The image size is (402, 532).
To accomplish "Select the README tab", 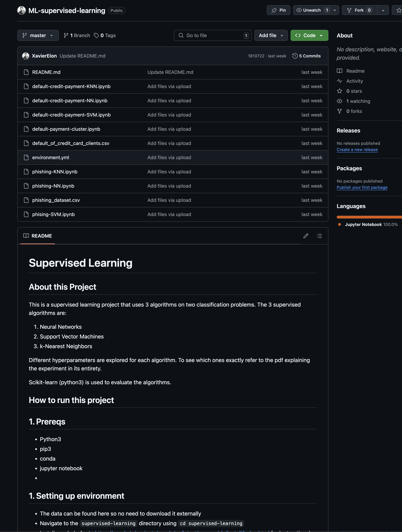I will pyautogui.click(x=37, y=236).
